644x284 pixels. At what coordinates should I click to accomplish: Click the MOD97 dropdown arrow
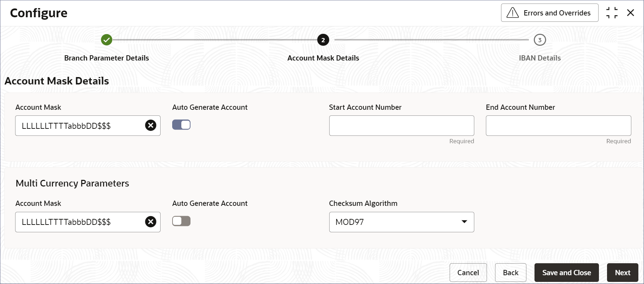(464, 222)
